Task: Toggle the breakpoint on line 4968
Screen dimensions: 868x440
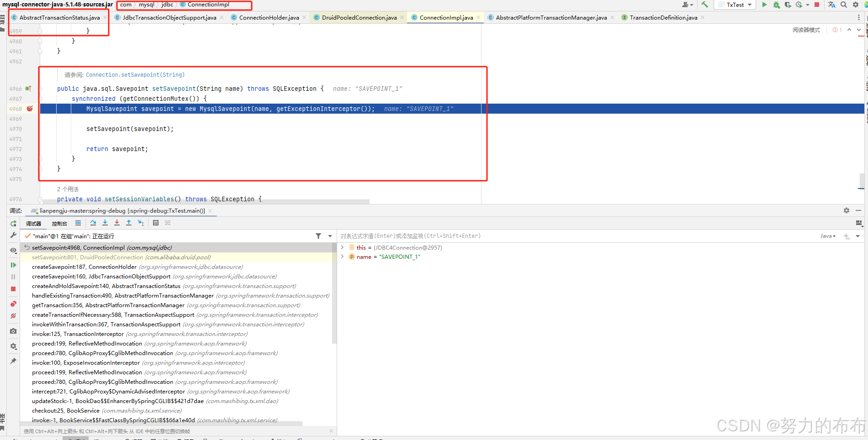Action: tap(30, 109)
